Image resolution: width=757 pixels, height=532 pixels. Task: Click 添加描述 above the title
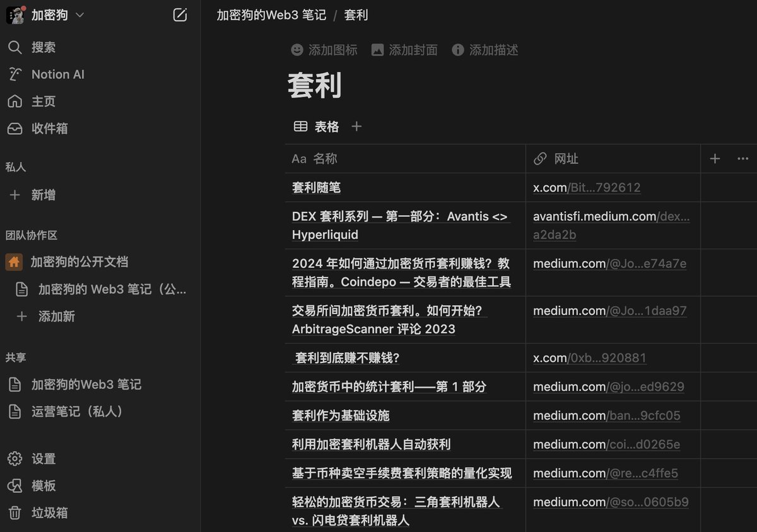[x=485, y=50]
